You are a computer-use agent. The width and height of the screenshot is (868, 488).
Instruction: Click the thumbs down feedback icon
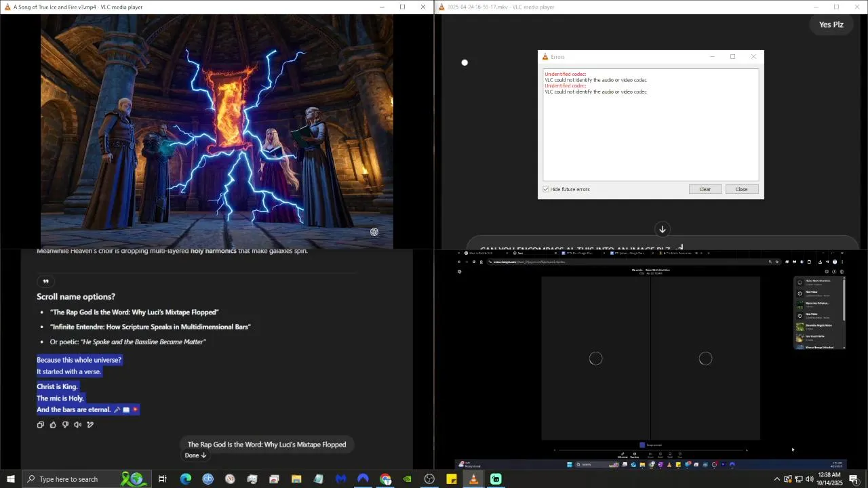coord(65,425)
